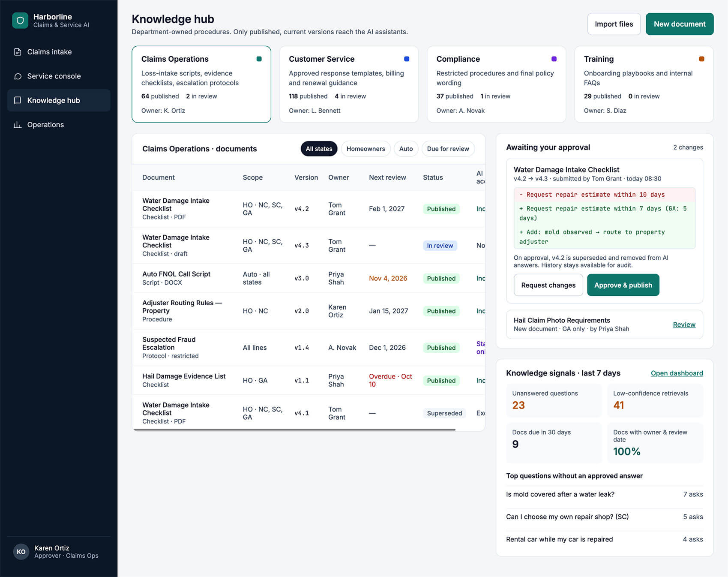Image resolution: width=728 pixels, height=577 pixels.
Task: Open Claims intake in the sidebar
Action: [x=59, y=52]
